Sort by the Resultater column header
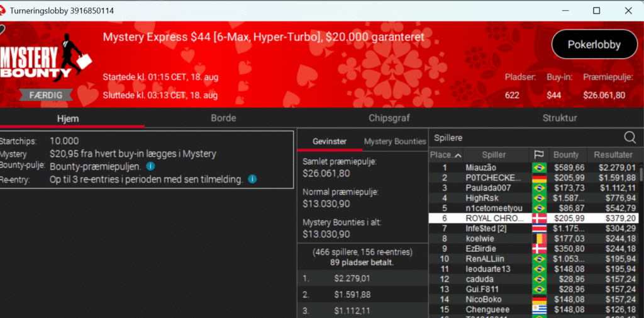 tap(613, 155)
